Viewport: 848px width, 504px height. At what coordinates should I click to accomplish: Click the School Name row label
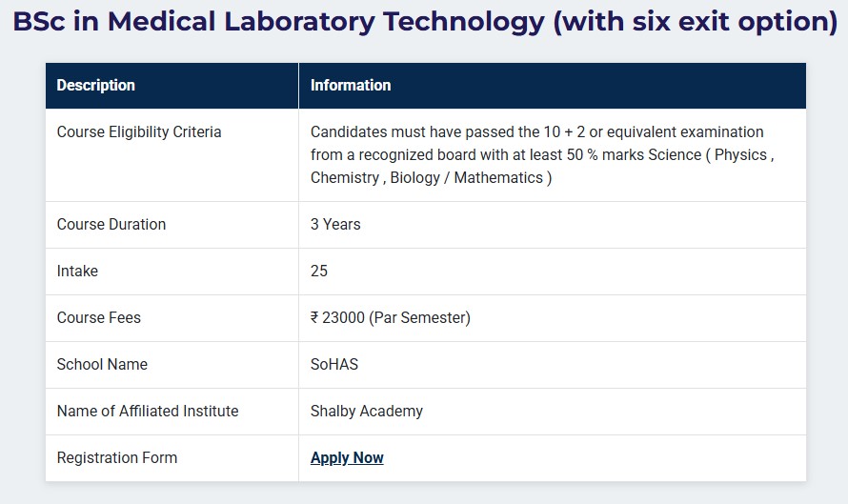coord(102,365)
